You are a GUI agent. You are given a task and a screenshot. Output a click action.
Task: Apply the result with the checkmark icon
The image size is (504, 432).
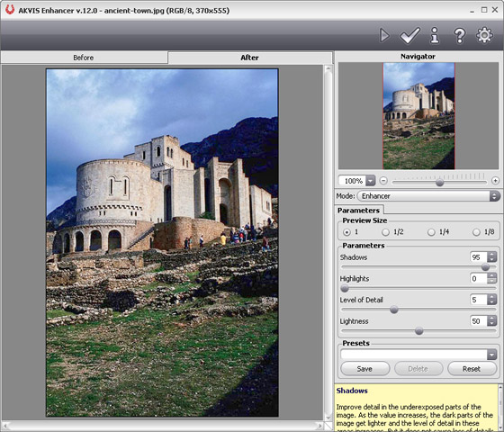click(x=409, y=35)
